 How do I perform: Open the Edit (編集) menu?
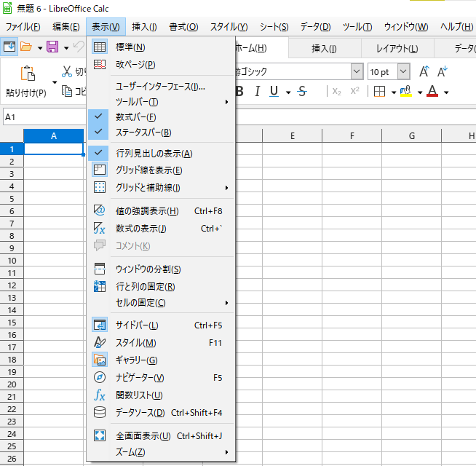click(x=66, y=27)
